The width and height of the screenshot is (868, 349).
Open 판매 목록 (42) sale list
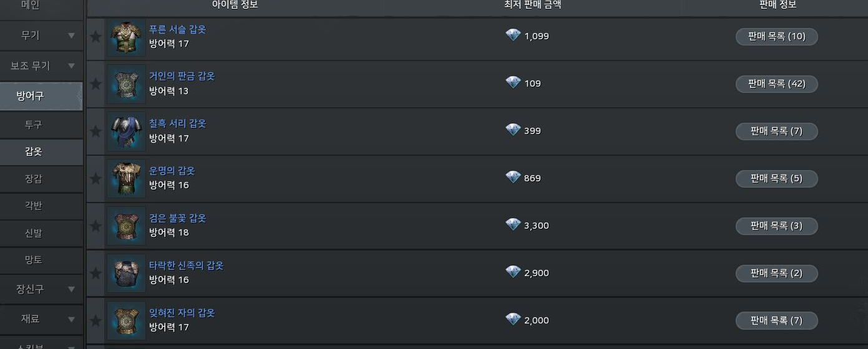[776, 84]
